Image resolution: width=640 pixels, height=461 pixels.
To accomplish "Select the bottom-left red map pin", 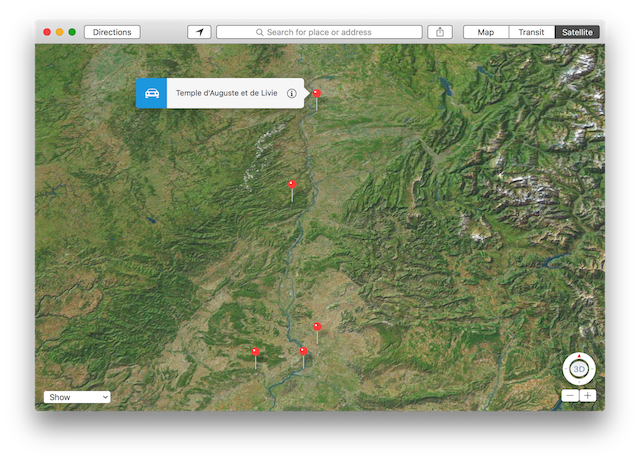I will (x=255, y=352).
